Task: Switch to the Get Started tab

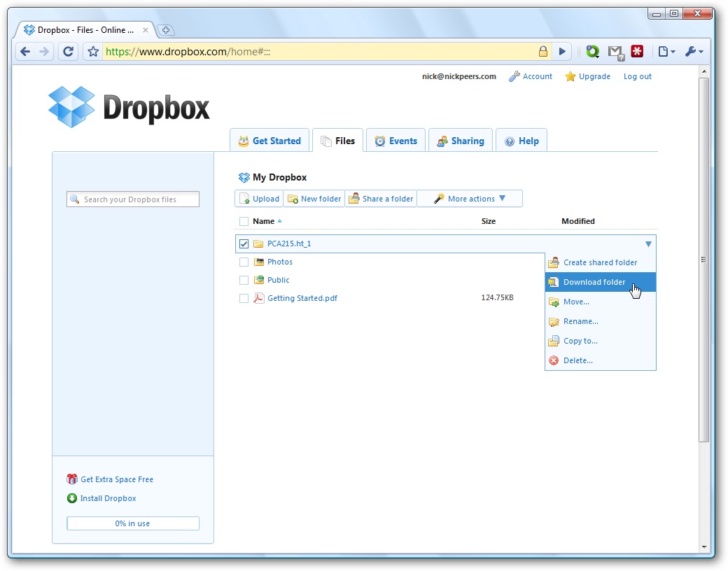Action: [269, 141]
